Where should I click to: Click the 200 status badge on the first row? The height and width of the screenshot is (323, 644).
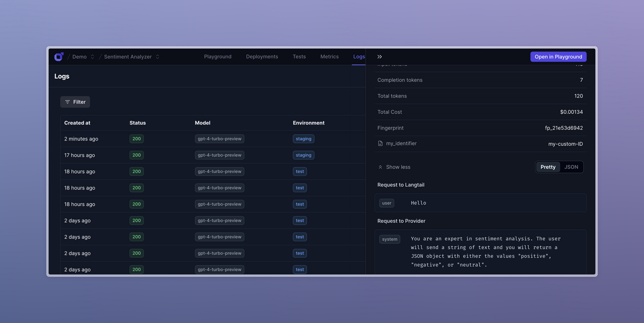tap(136, 138)
